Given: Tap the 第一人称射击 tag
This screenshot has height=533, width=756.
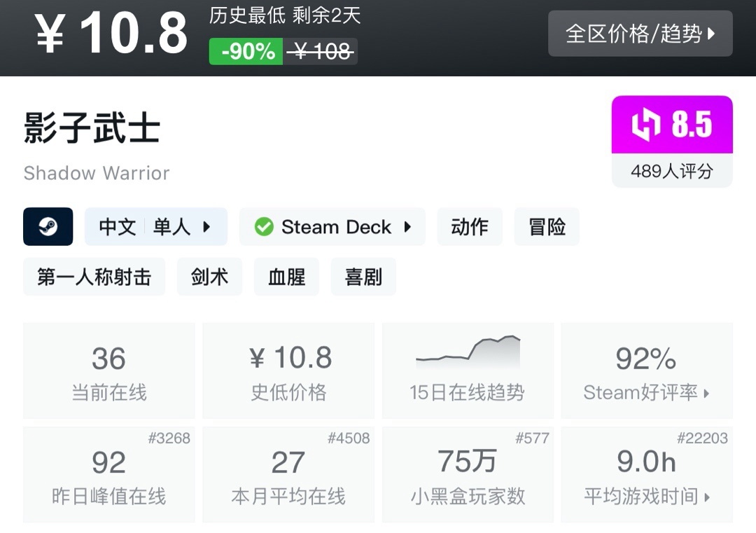Looking at the screenshot, I should point(94,277).
